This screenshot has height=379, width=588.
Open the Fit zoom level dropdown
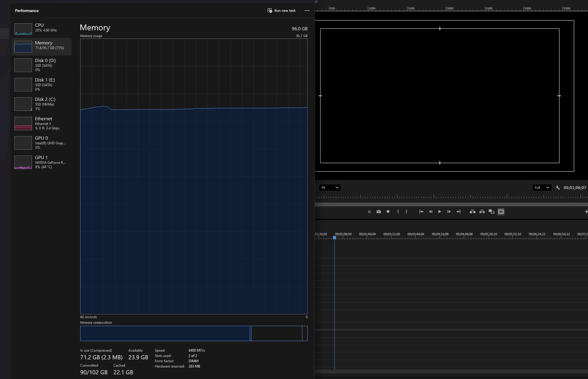pos(330,188)
